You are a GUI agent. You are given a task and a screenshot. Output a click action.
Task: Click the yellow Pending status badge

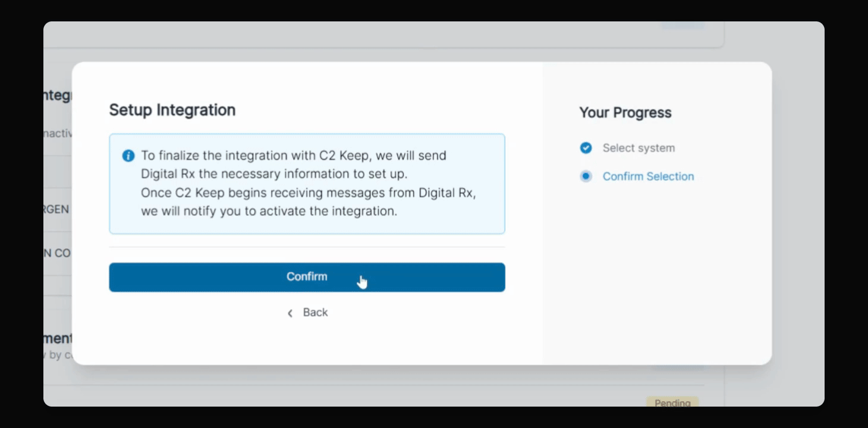click(672, 402)
